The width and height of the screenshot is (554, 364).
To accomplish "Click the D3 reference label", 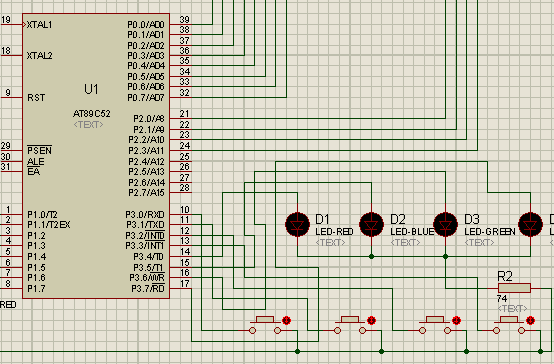I will coord(472,219).
